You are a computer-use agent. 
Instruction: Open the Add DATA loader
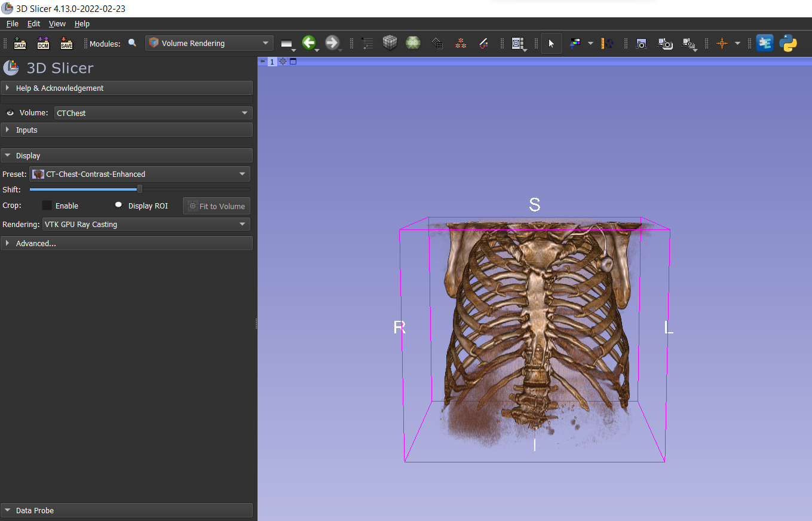[x=20, y=43]
